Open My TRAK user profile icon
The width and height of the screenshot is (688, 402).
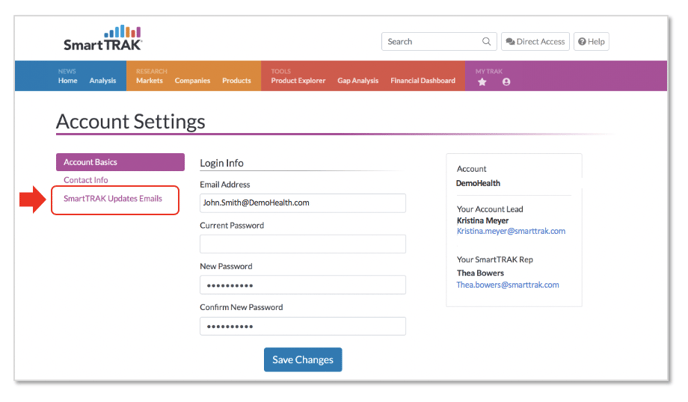506,82
